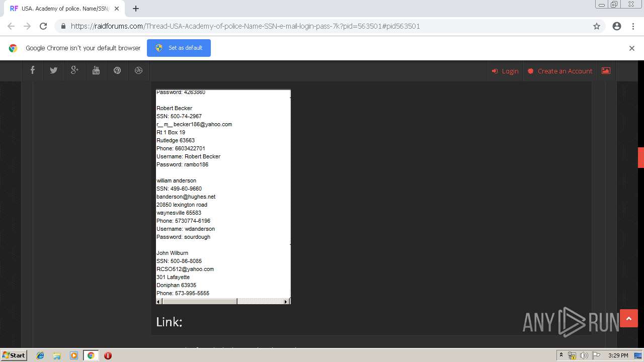This screenshot has width=644, height=362.
Task: Open the Google Plus icon in header
Action: [74, 70]
